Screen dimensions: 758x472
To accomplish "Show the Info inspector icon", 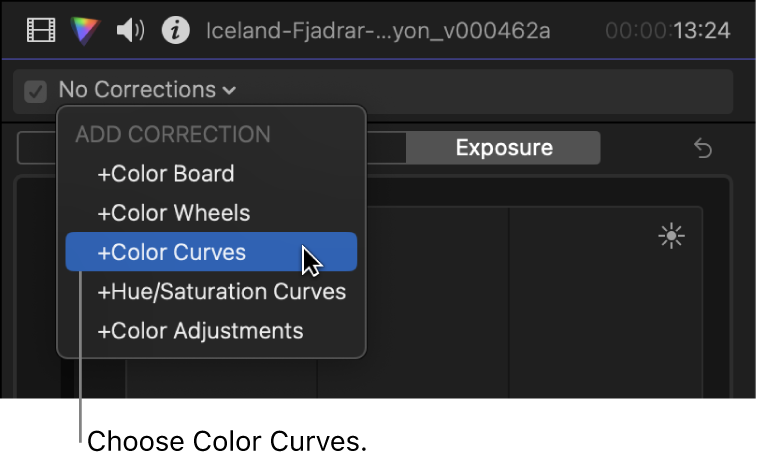I will (x=176, y=31).
